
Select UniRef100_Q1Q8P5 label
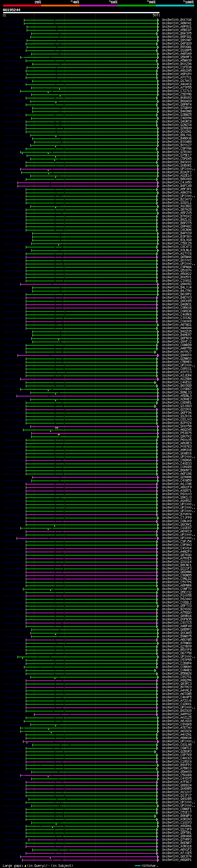(x=176, y=50)
